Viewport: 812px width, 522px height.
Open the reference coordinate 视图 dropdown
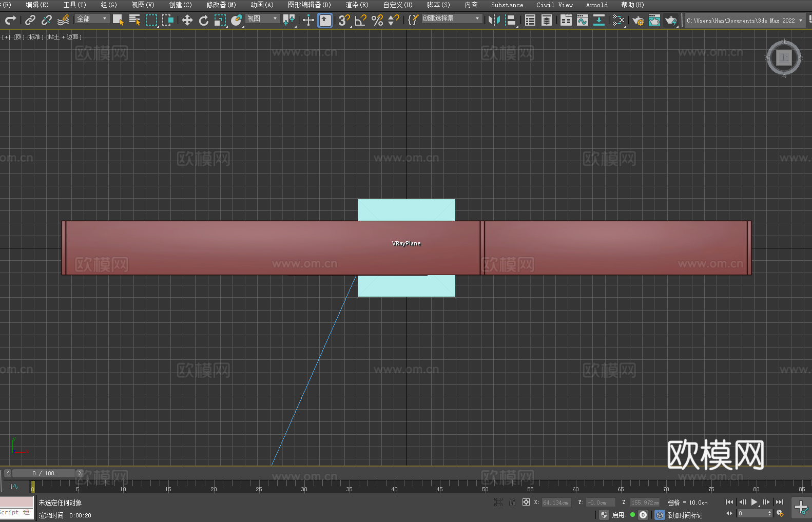(x=263, y=18)
